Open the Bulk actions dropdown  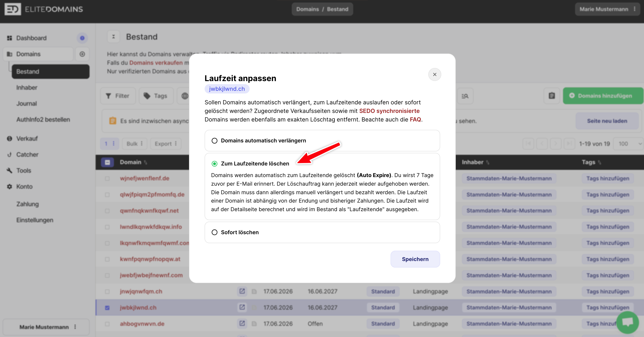[x=135, y=144]
